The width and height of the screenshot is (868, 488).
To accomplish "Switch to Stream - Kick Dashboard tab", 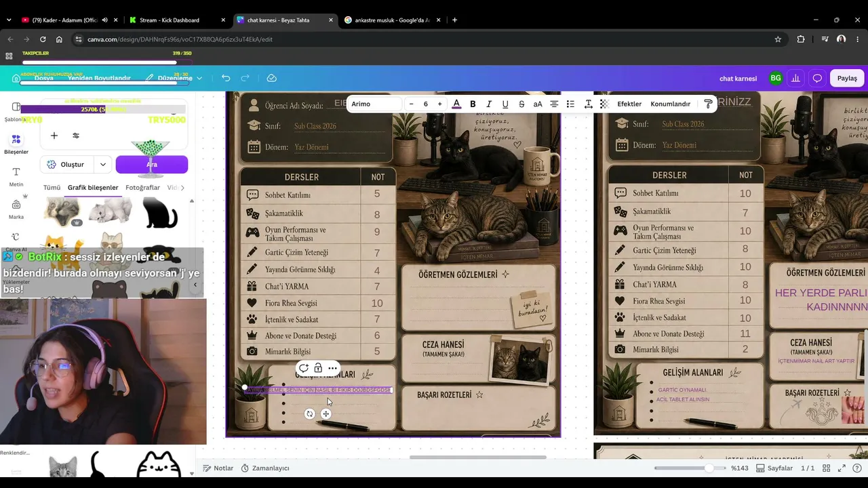I will click(x=178, y=20).
